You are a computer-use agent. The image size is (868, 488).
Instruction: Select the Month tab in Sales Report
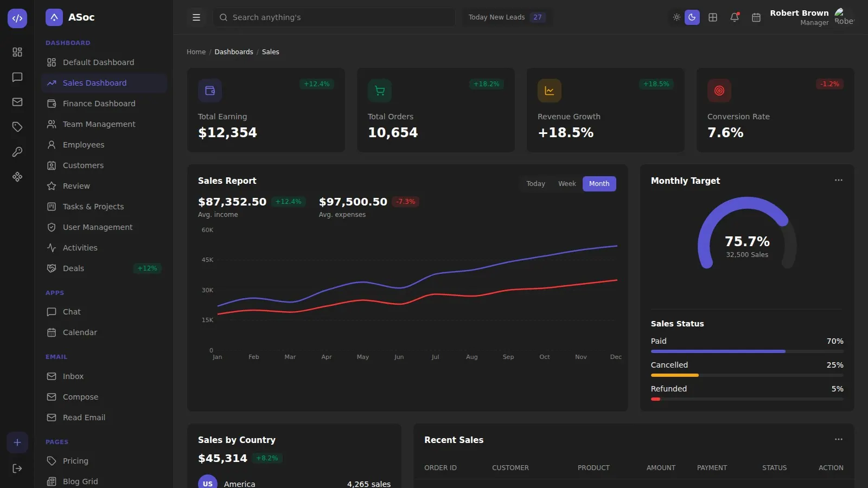tap(599, 184)
